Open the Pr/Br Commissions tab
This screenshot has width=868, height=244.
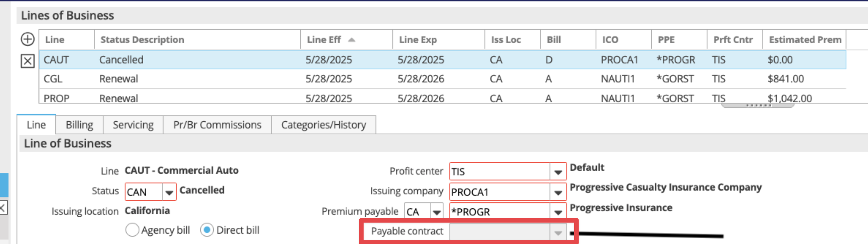(217, 125)
